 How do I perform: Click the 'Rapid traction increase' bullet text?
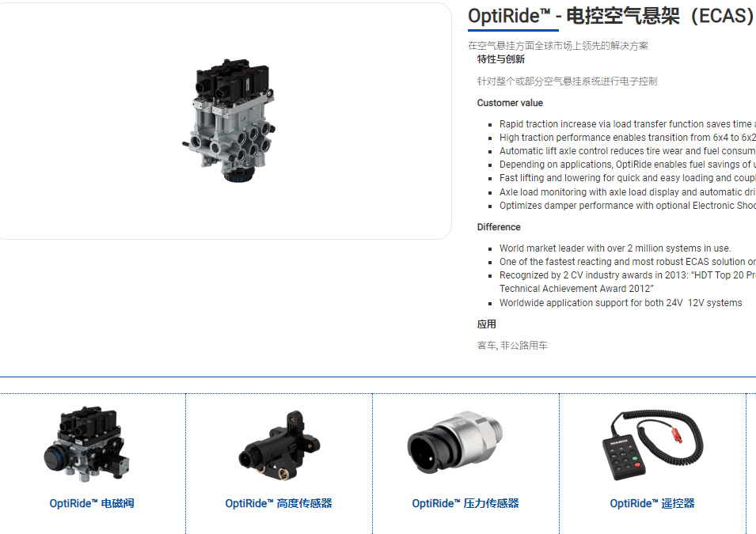pos(627,124)
